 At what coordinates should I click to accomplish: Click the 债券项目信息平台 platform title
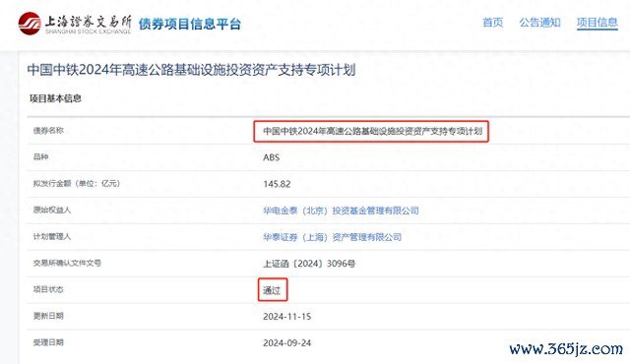[x=190, y=24]
